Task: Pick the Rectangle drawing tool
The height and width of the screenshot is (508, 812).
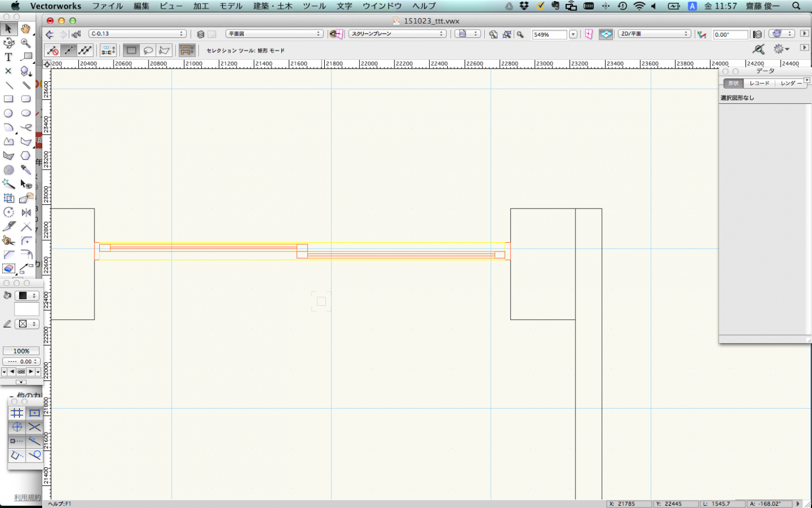Action: 8,99
